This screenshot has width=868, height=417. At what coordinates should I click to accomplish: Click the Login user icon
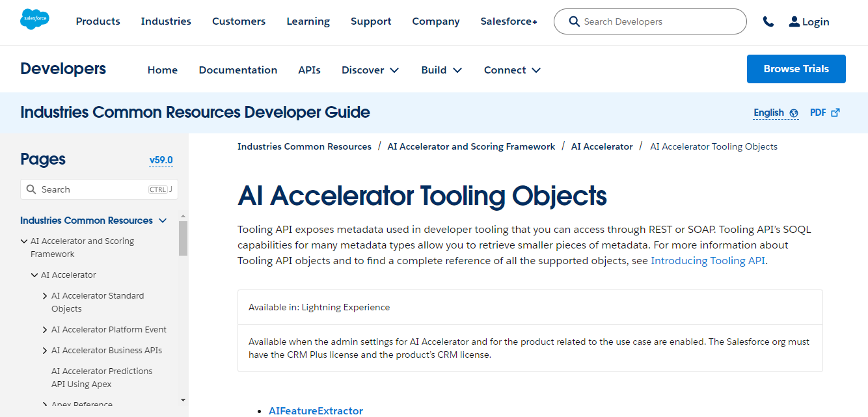pyautogui.click(x=794, y=21)
